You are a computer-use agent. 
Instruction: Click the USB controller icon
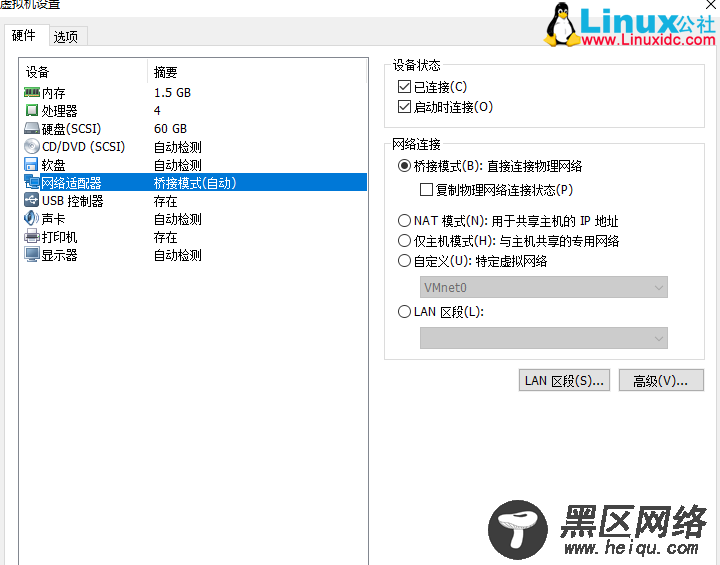(31, 201)
